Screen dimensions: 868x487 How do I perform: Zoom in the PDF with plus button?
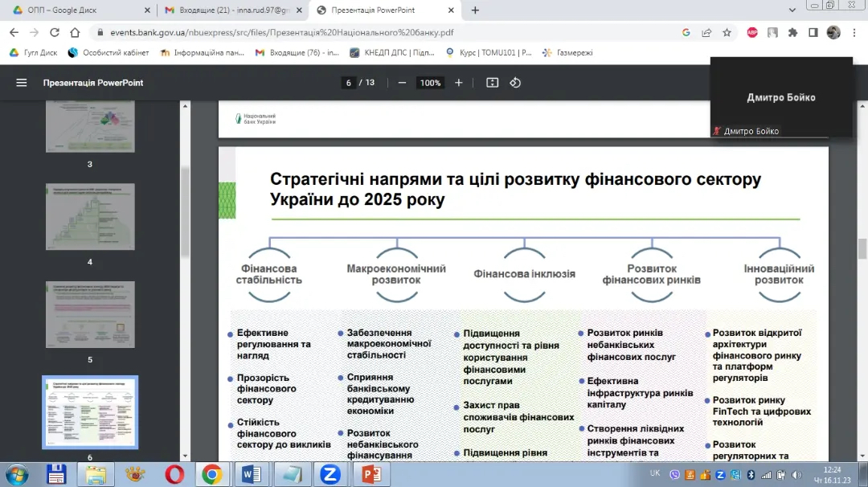pos(459,83)
